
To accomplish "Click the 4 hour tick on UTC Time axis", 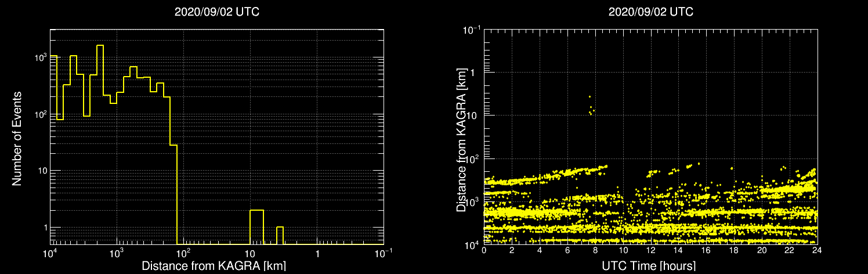I will (x=540, y=250).
